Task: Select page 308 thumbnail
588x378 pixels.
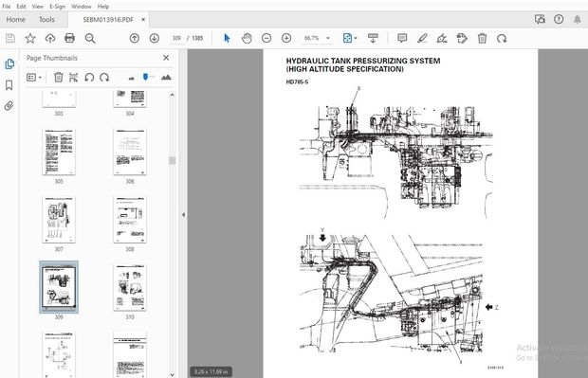Action: tap(130, 220)
